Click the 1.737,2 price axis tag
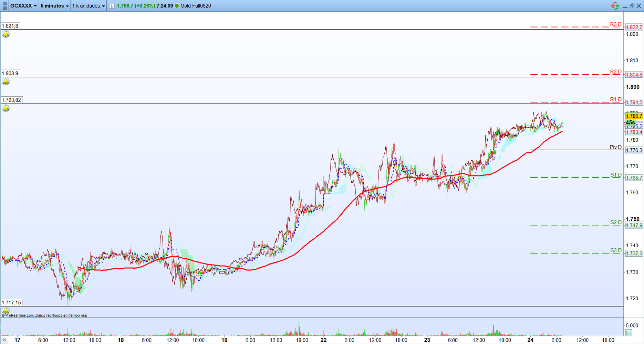This screenshot has height=344, width=644. click(634, 254)
